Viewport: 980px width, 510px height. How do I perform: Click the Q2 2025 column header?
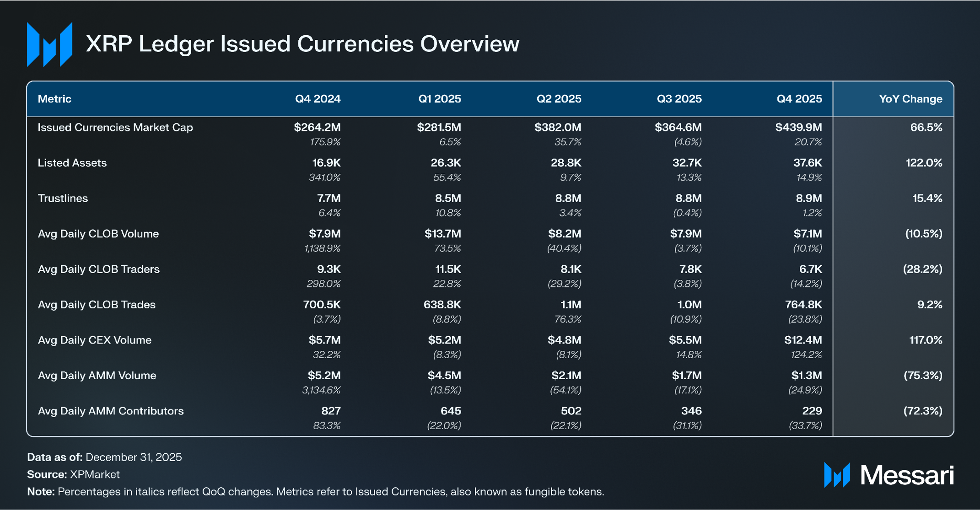559,99
